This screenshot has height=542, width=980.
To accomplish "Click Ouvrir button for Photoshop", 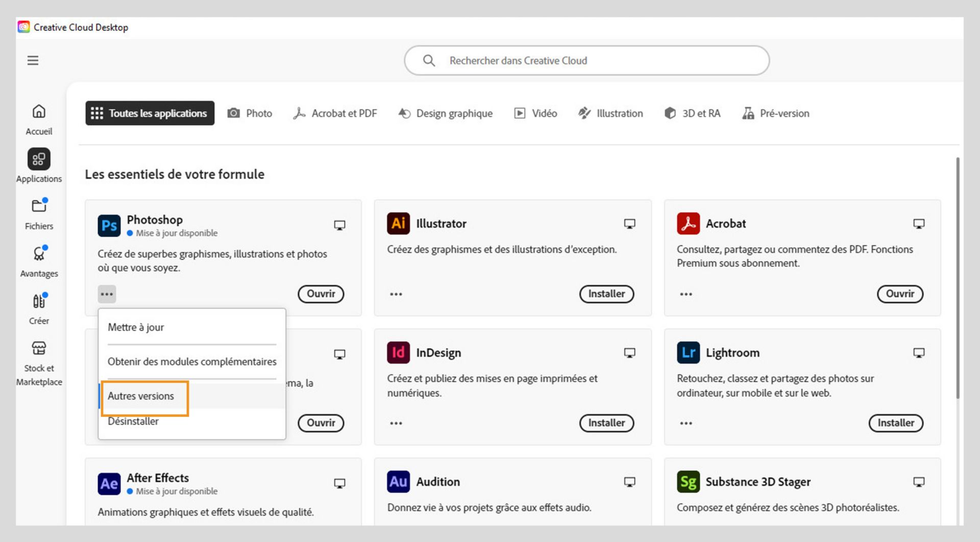I will click(x=321, y=294).
